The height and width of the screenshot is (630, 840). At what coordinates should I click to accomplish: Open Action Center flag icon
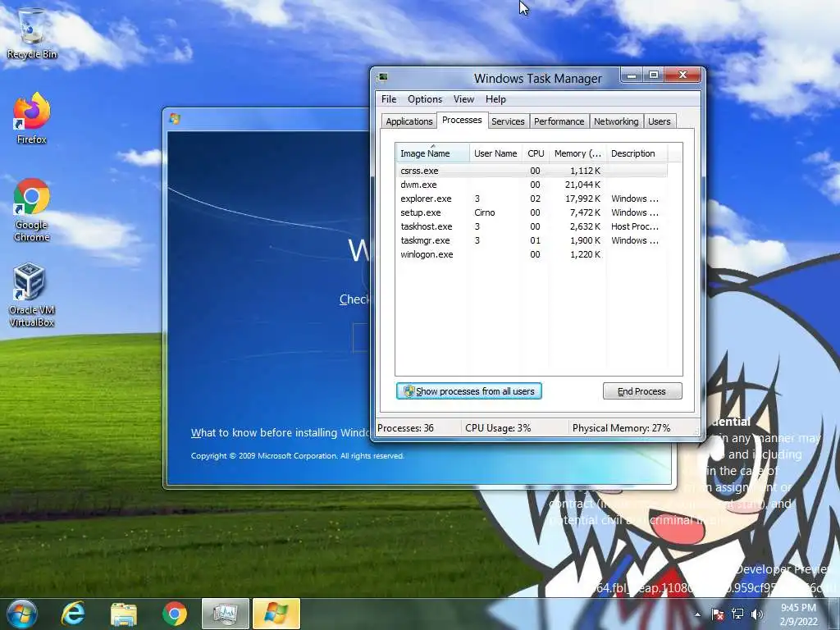pyautogui.click(x=717, y=614)
